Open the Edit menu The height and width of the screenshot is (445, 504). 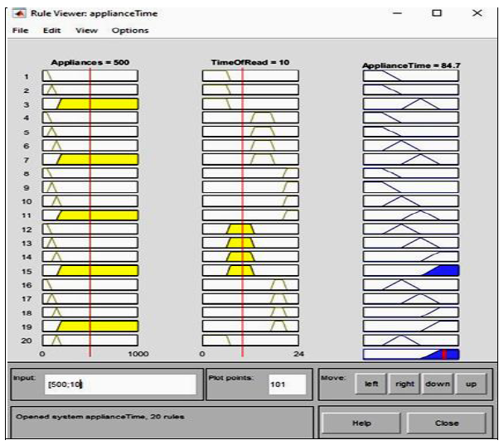coord(51,31)
